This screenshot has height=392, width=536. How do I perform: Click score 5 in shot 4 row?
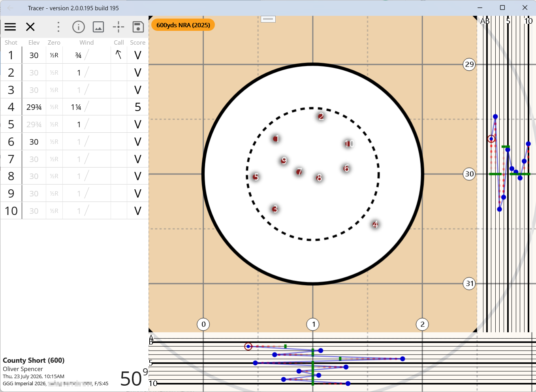tap(137, 107)
